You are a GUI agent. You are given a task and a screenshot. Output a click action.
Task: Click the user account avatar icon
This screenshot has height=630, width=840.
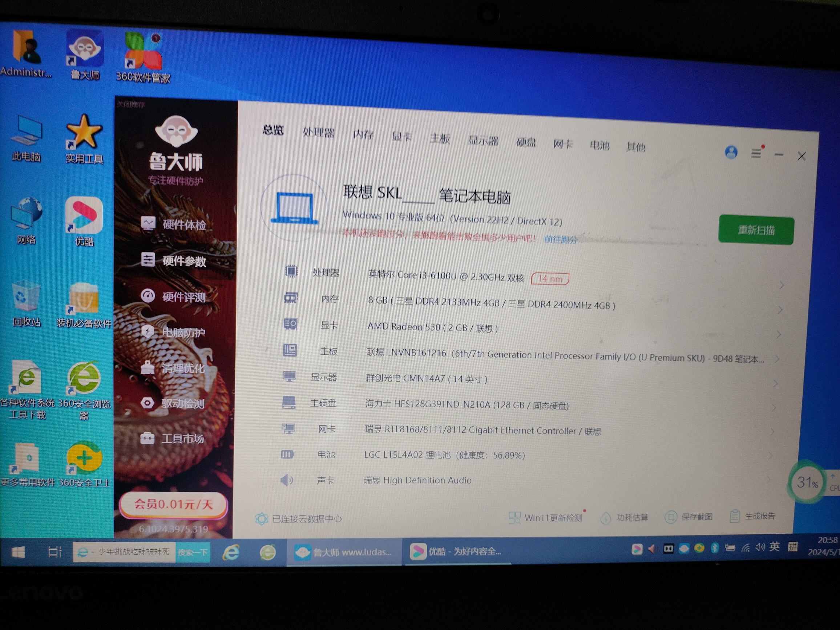point(731,152)
